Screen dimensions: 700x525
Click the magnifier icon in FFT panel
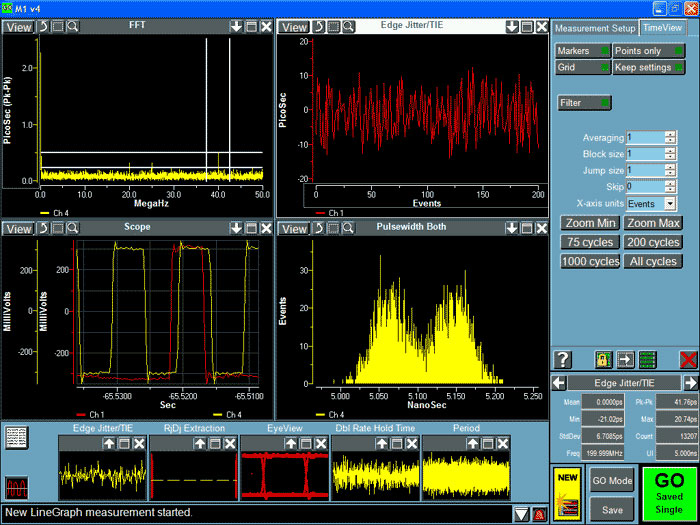(x=73, y=27)
